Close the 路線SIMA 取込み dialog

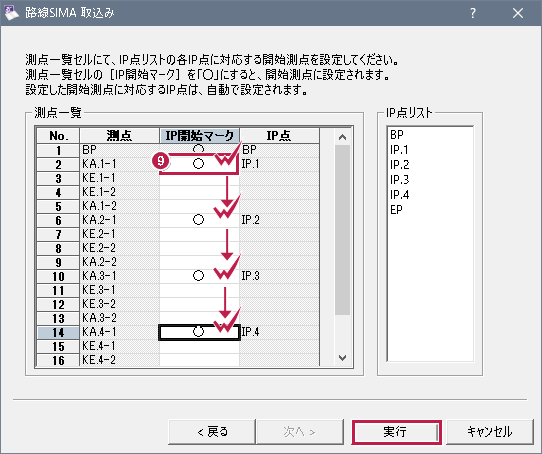pyautogui.click(x=517, y=13)
